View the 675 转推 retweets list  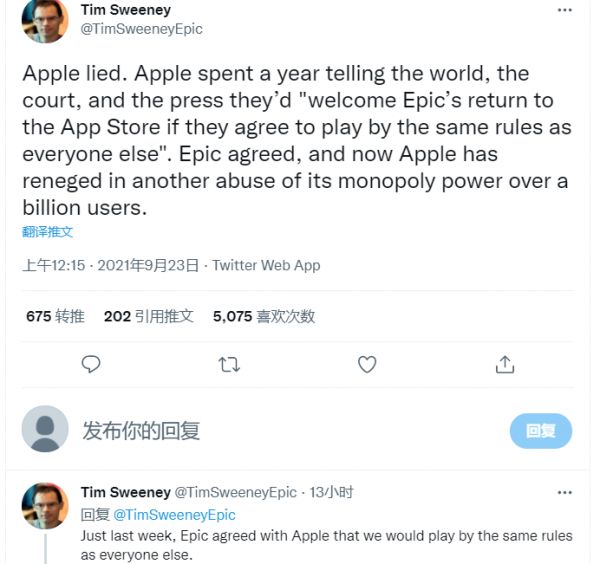point(55,316)
